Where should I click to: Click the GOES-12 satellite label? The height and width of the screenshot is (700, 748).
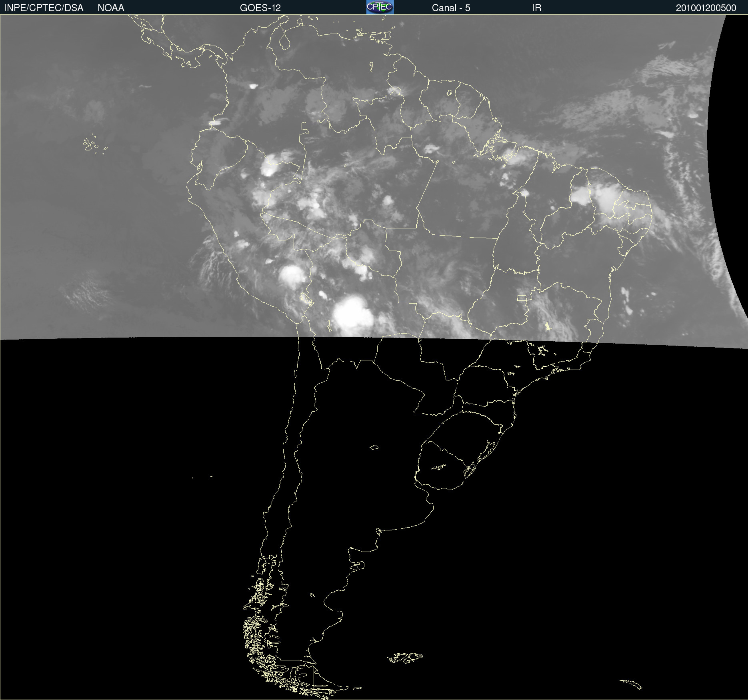tap(260, 8)
